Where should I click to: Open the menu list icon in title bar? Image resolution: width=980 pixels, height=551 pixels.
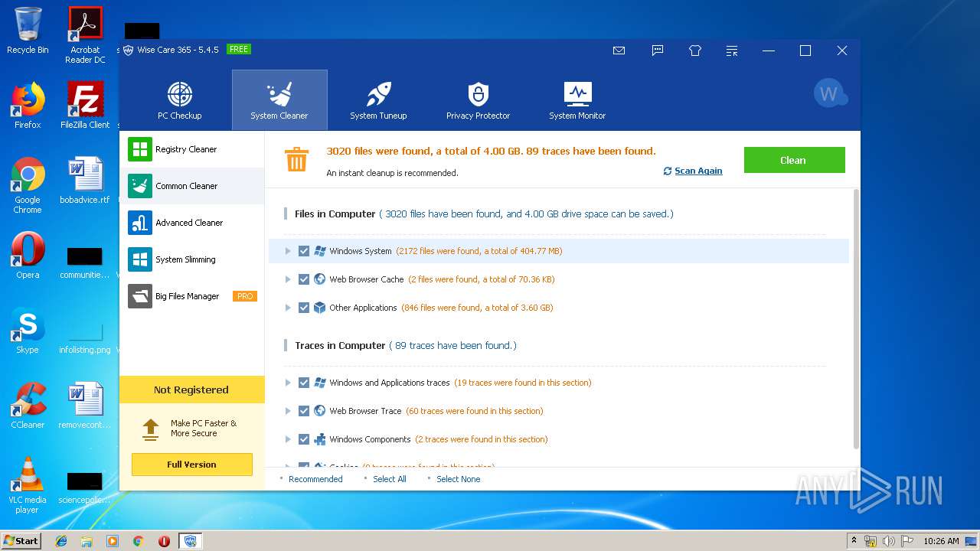click(x=732, y=51)
